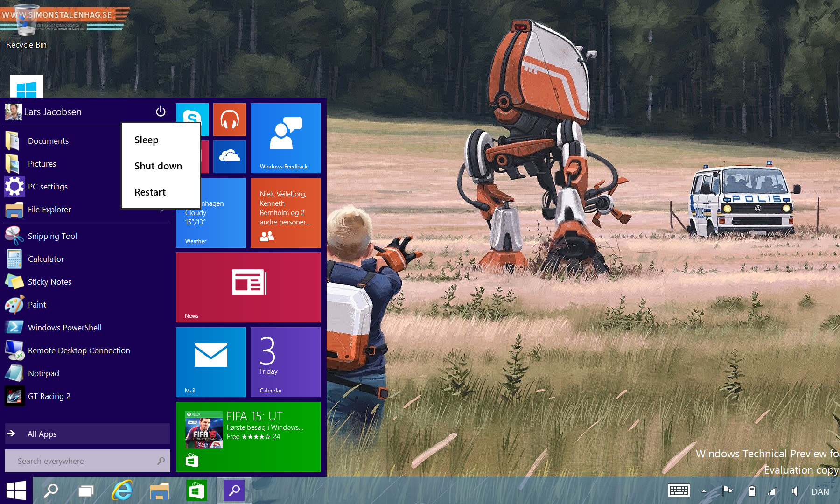Screen dimensions: 840x504
Task: Choose Shut down in the power menu
Action: (158, 166)
